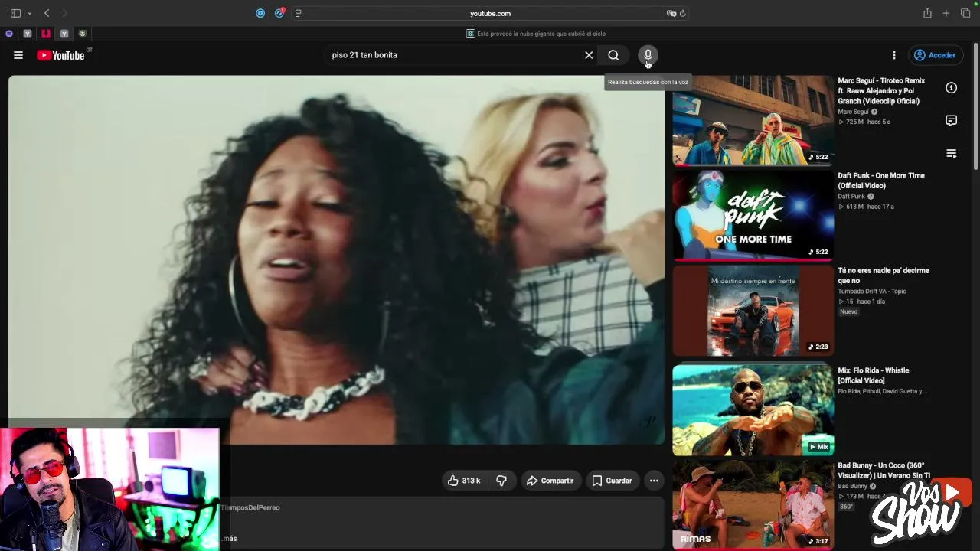Open more actions ellipsis below the video

(x=654, y=481)
